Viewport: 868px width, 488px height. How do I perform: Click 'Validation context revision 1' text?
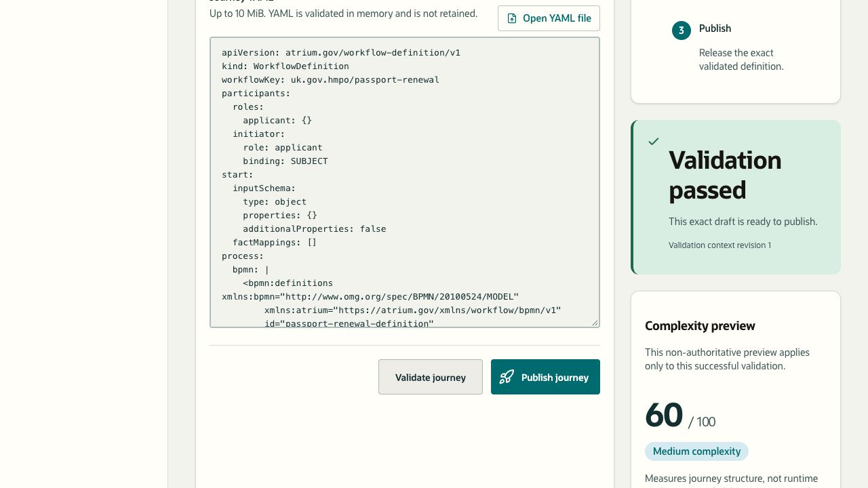[719, 245]
